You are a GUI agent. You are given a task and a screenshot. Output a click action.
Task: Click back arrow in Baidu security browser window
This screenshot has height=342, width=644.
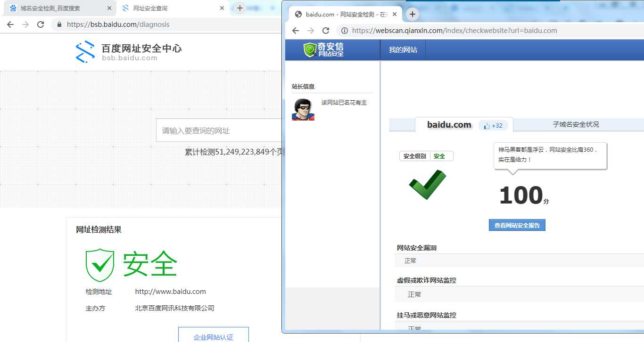tap(10, 24)
